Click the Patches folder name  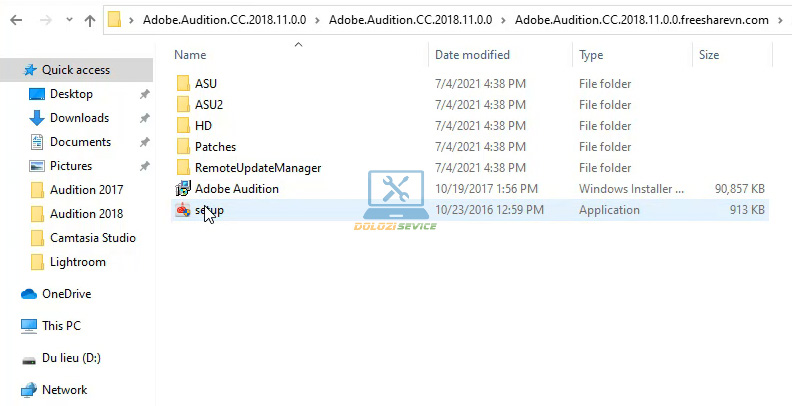pyautogui.click(x=215, y=146)
